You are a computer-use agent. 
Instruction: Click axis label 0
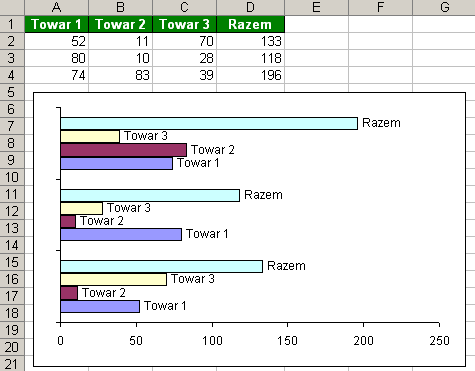point(60,341)
